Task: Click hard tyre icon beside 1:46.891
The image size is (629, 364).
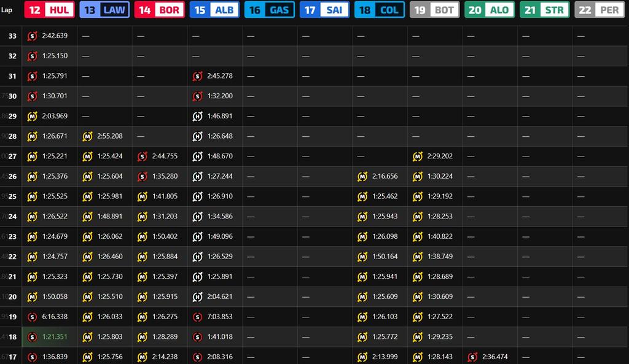Action: click(x=197, y=116)
